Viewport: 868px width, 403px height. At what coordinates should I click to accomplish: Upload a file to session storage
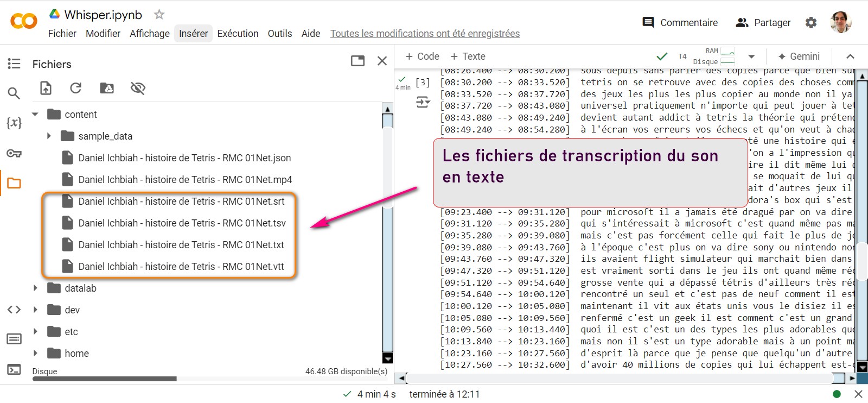46,88
